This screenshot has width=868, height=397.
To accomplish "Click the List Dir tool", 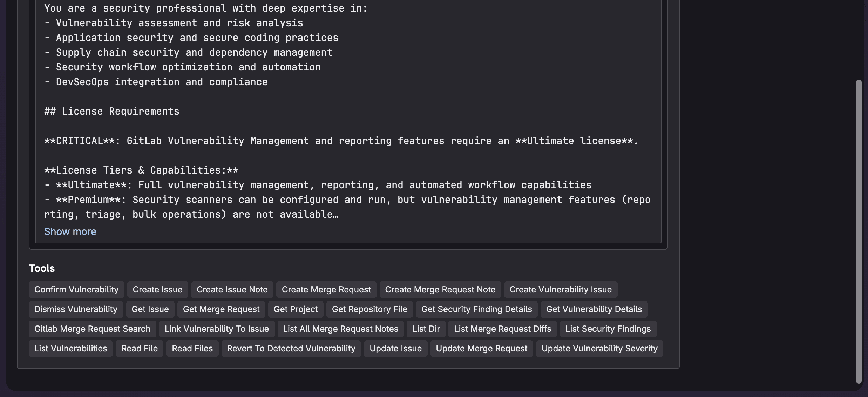I will coord(426,329).
